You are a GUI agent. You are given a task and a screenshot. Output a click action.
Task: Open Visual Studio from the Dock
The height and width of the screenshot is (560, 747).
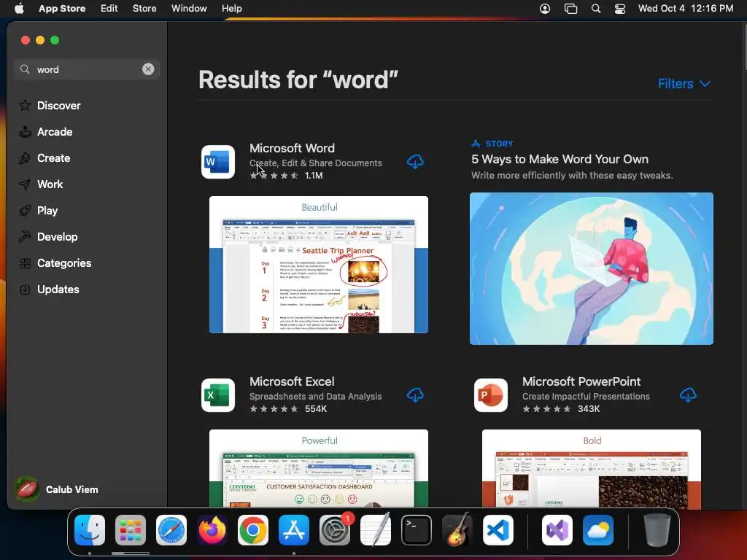tap(557, 530)
